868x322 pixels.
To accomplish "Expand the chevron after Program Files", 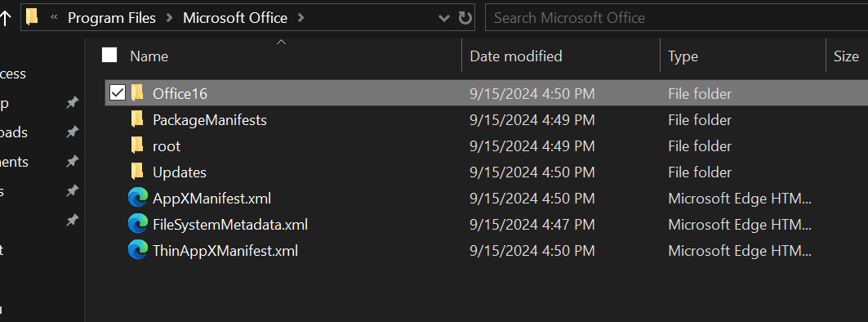I will coord(169,18).
